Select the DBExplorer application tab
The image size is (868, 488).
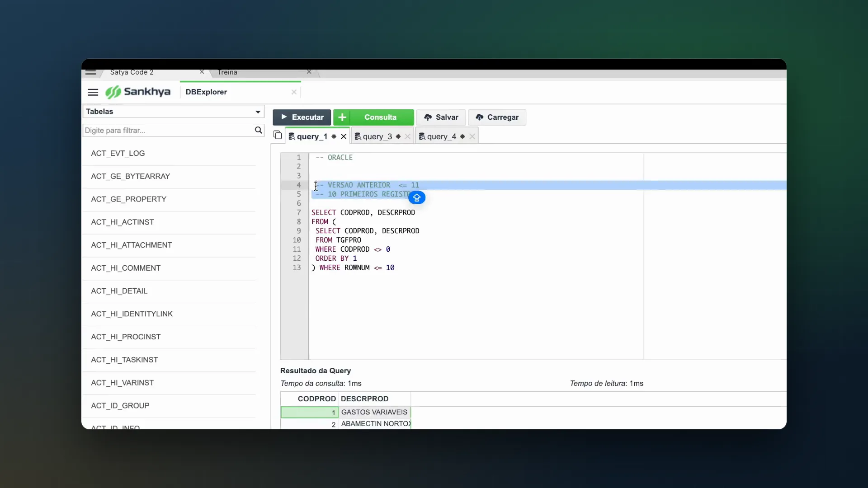tap(206, 92)
